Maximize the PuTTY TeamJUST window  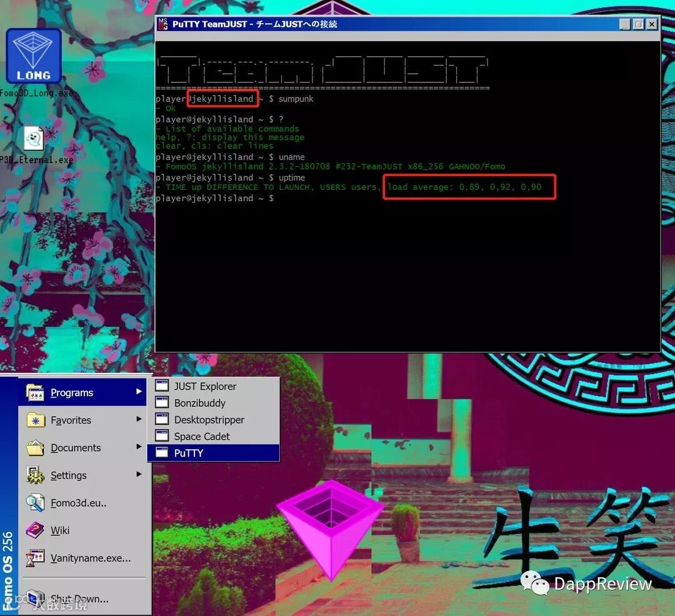click(638, 24)
